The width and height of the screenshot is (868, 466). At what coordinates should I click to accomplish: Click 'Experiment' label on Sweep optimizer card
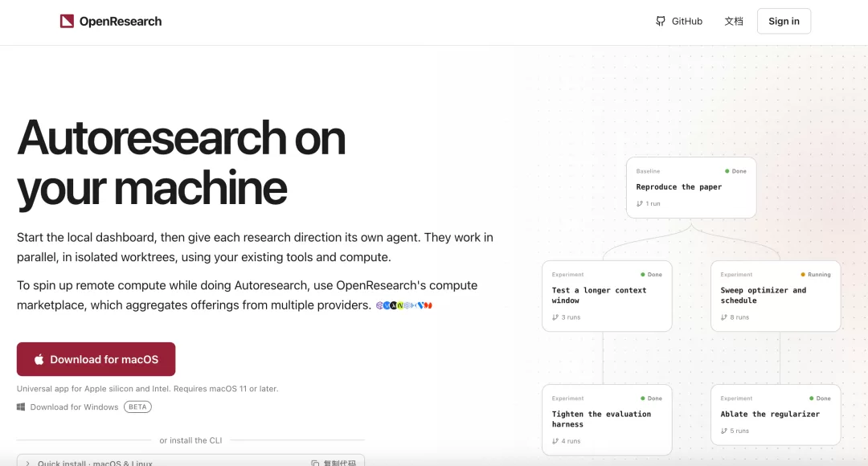point(736,275)
